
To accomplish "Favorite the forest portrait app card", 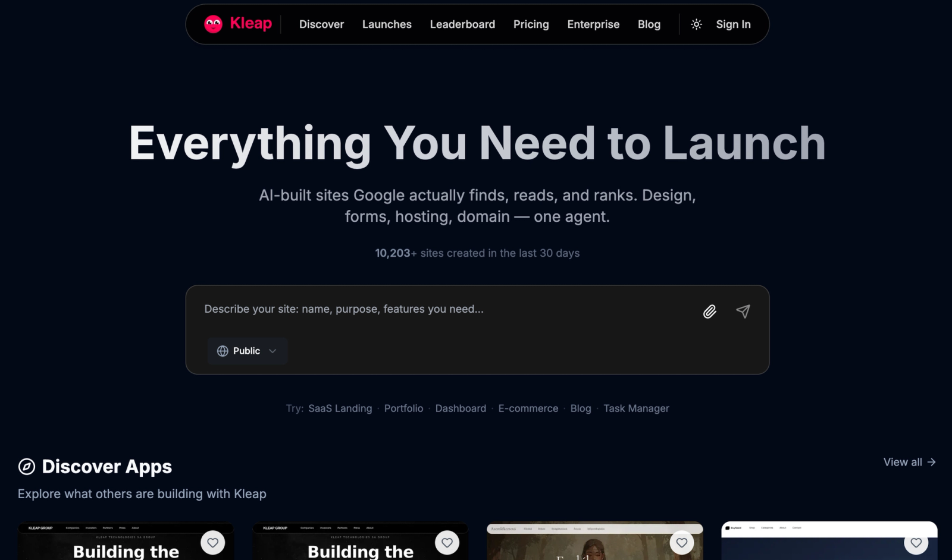I will tap(682, 542).
